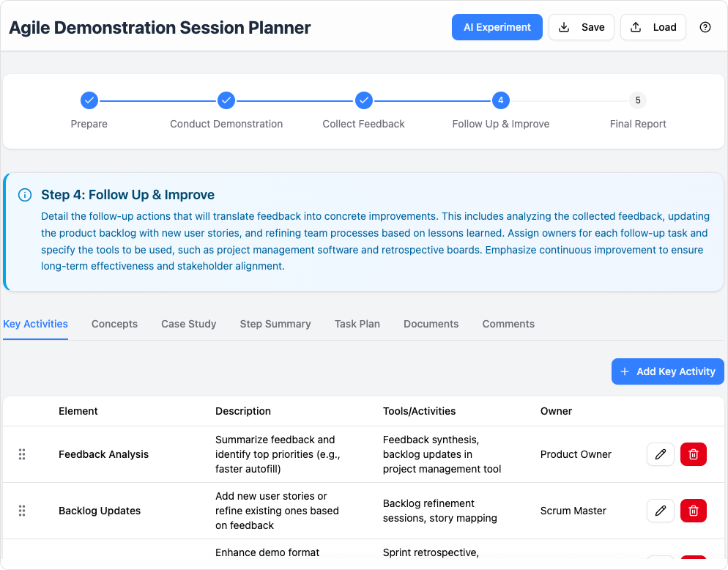Screen dimensions: 728x570
Task: Click the Description column header
Action: tap(243, 411)
